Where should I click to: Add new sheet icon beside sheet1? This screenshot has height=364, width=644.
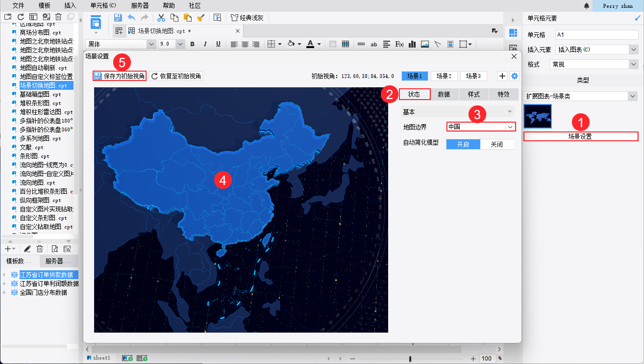pos(127,359)
